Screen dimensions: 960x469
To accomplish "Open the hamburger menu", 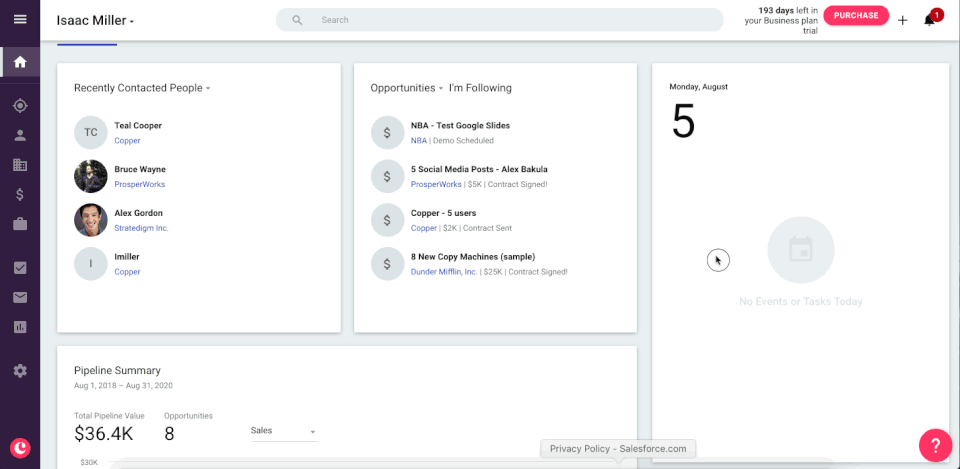I will point(20,19).
